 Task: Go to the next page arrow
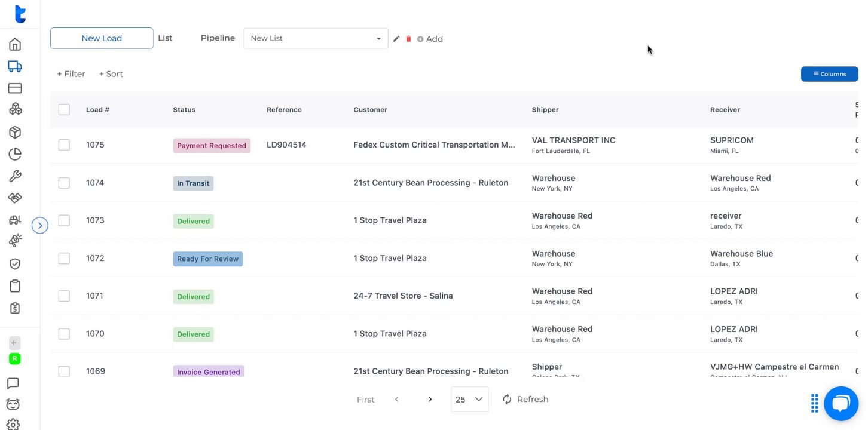[430, 400]
